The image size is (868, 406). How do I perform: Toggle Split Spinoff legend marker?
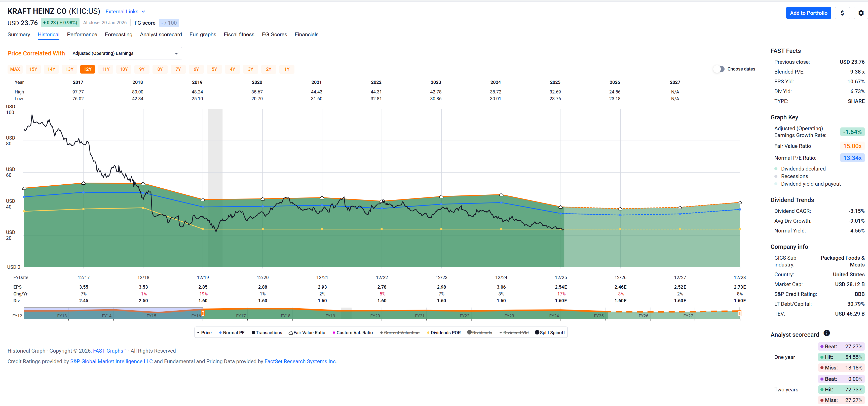click(x=550, y=333)
